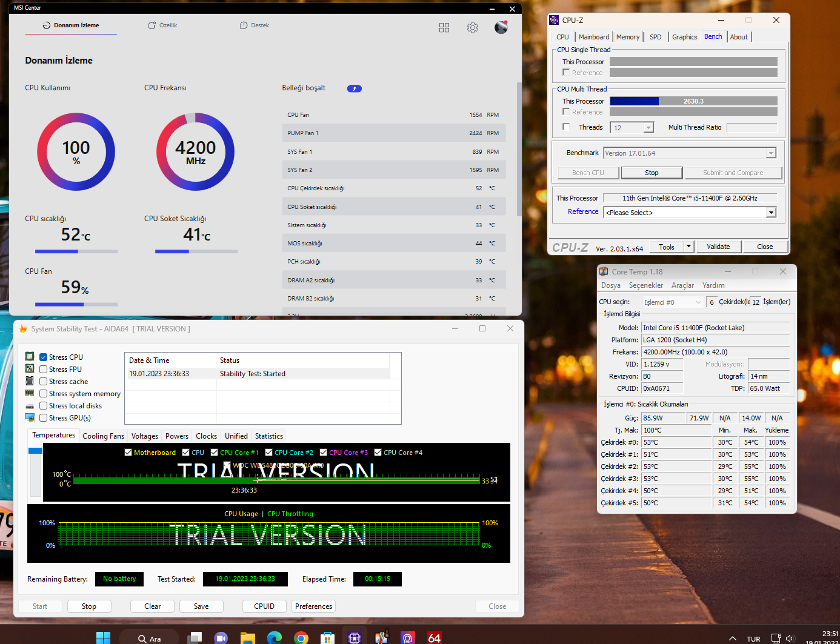Viewport: 840px width, 644px height.
Task: Launch Microsoft Edge from taskbar
Action: [x=275, y=638]
